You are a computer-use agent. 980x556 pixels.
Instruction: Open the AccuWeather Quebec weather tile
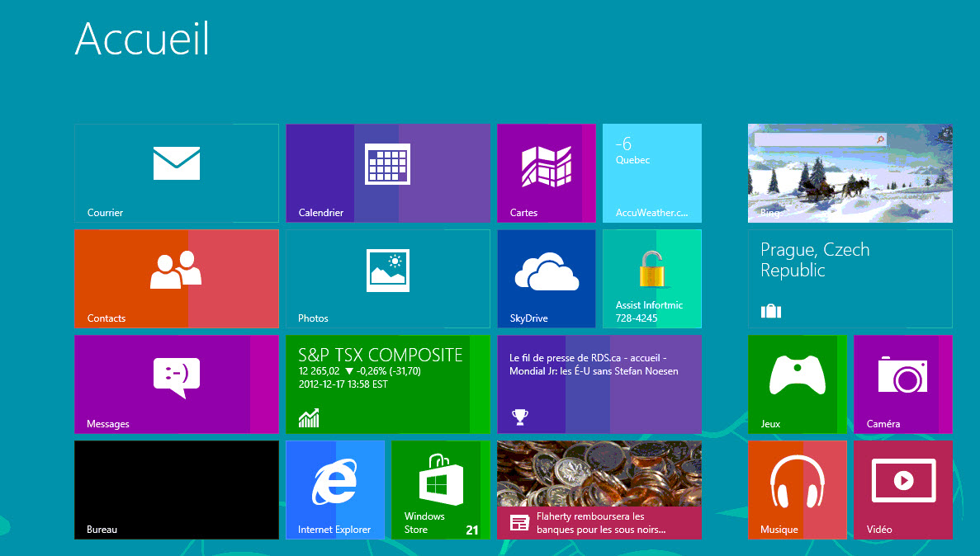click(x=652, y=173)
